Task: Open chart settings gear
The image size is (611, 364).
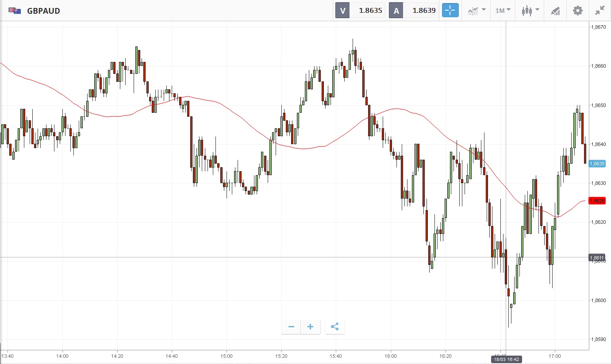Action: (578, 11)
